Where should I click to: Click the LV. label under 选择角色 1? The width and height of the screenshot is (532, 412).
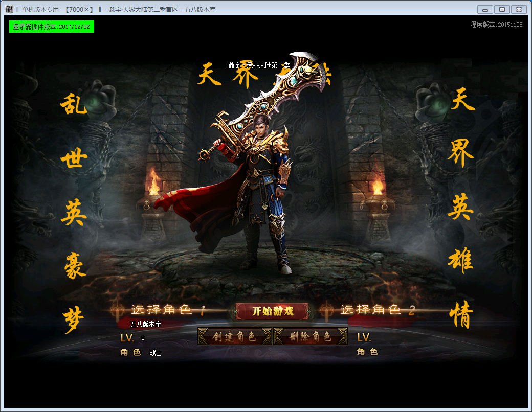[x=127, y=338]
